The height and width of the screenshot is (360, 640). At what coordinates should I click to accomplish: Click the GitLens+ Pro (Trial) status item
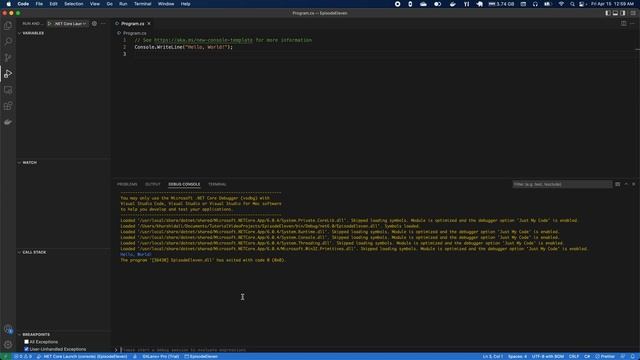(161, 356)
